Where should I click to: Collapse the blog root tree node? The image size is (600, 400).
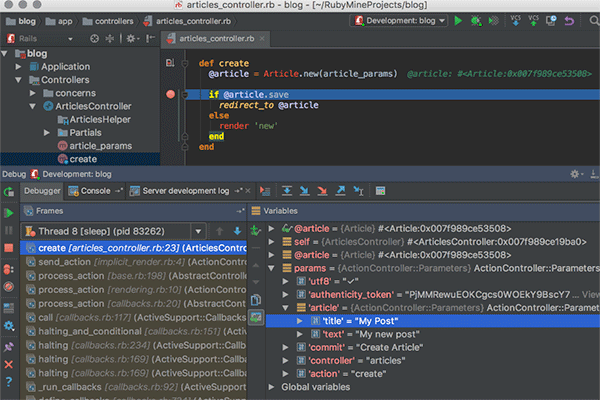click(5, 54)
